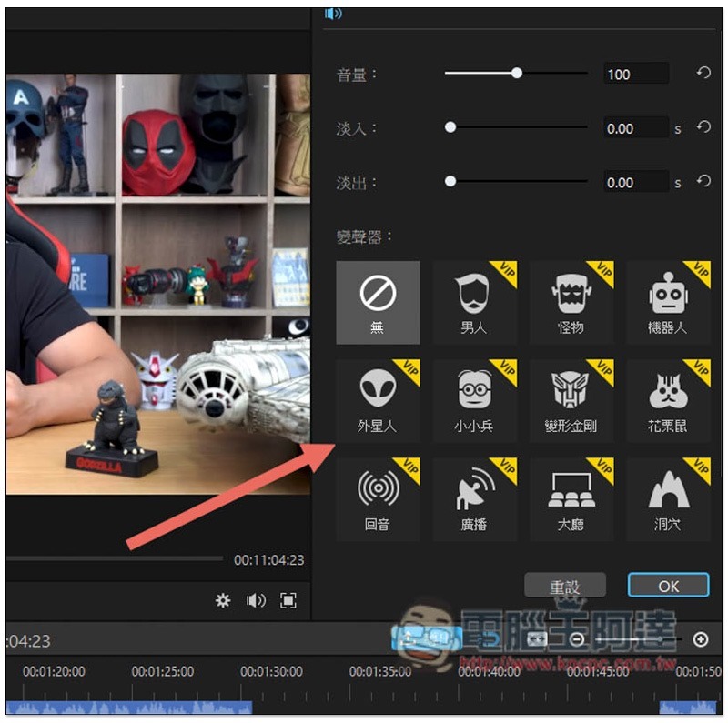Image resolution: width=728 pixels, height=723 pixels.
Task: Apply the 回音 echo effect
Action: (x=378, y=499)
